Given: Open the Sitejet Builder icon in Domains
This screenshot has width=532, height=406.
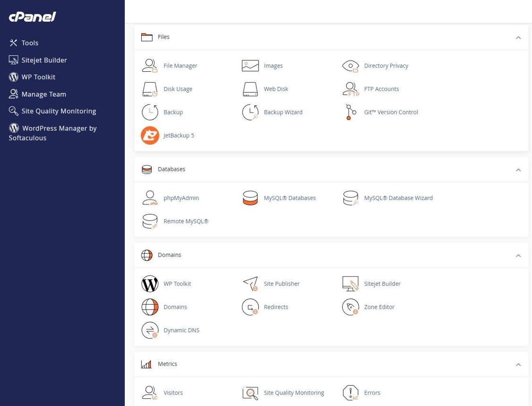Looking at the screenshot, I should (351, 284).
